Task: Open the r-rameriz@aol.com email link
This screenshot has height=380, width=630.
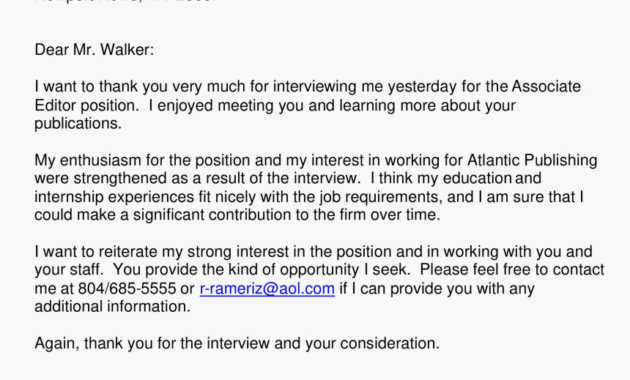Action: coord(267,288)
